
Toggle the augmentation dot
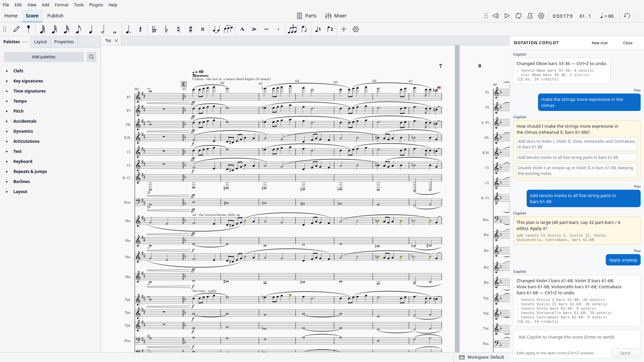128,29
